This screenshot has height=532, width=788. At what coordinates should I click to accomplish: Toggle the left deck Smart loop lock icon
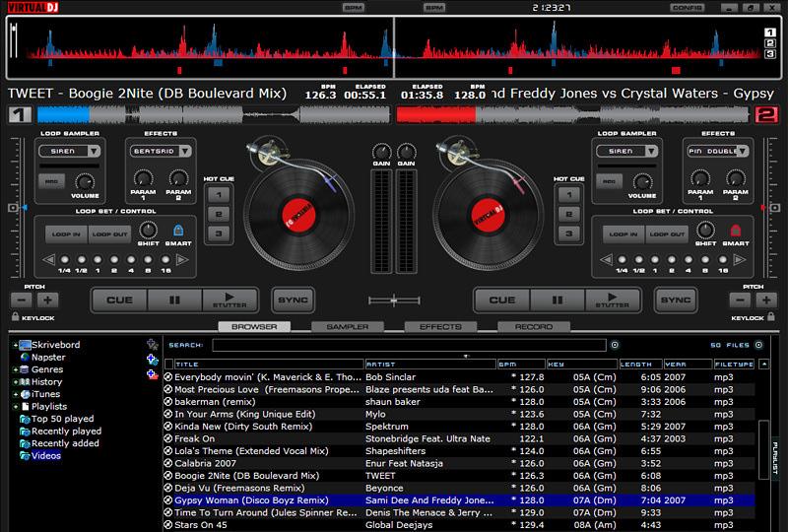click(178, 231)
